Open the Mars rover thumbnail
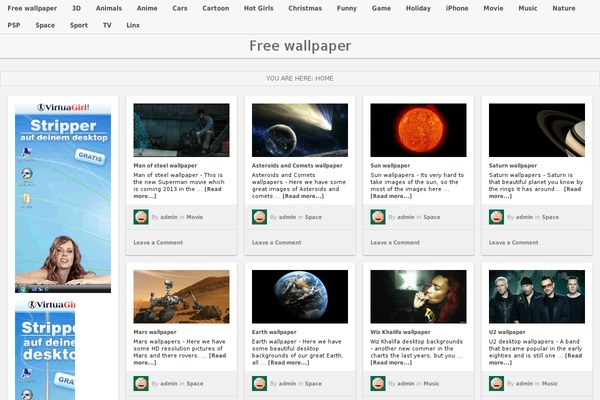The image size is (600, 400). pyautogui.click(x=181, y=297)
